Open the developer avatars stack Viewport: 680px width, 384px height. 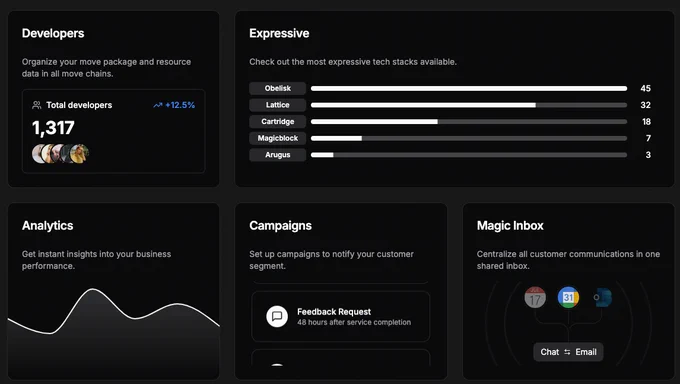[60, 154]
